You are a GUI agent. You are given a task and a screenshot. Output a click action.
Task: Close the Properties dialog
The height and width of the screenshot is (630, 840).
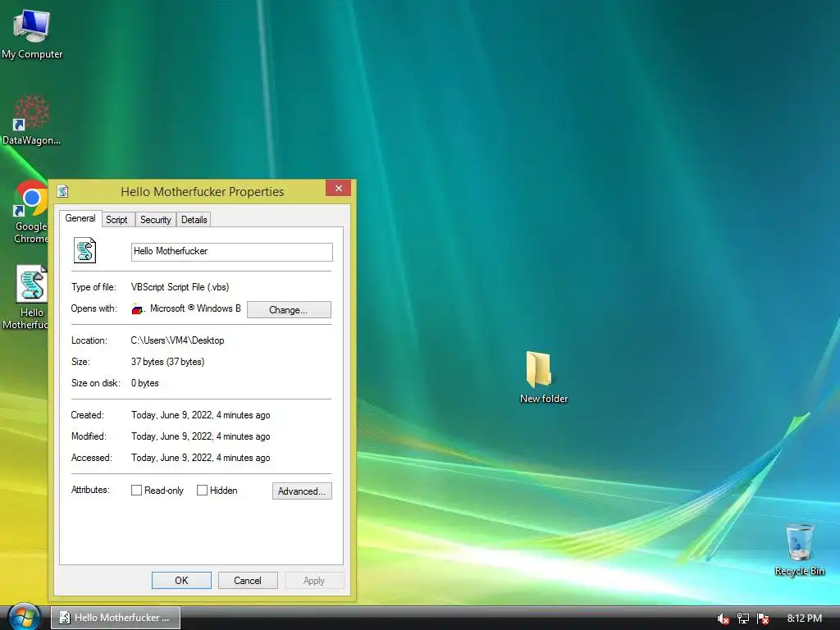click(x=338, y=188)
